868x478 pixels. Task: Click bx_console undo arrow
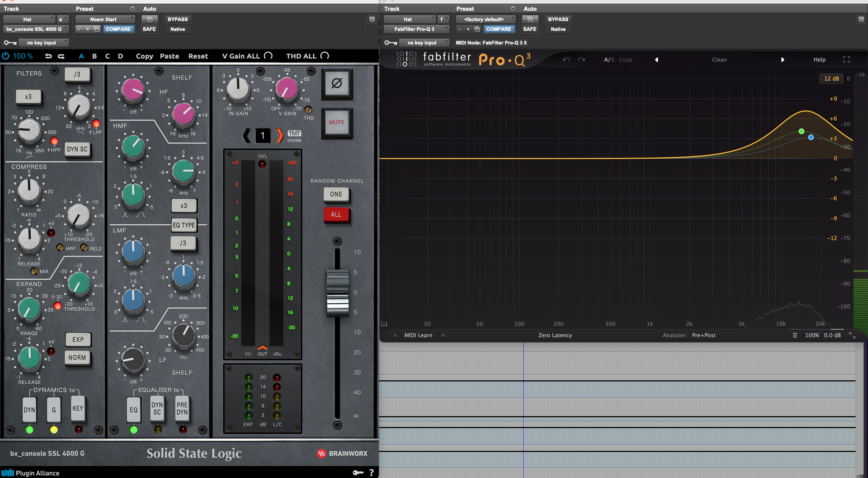pos(48,56)
